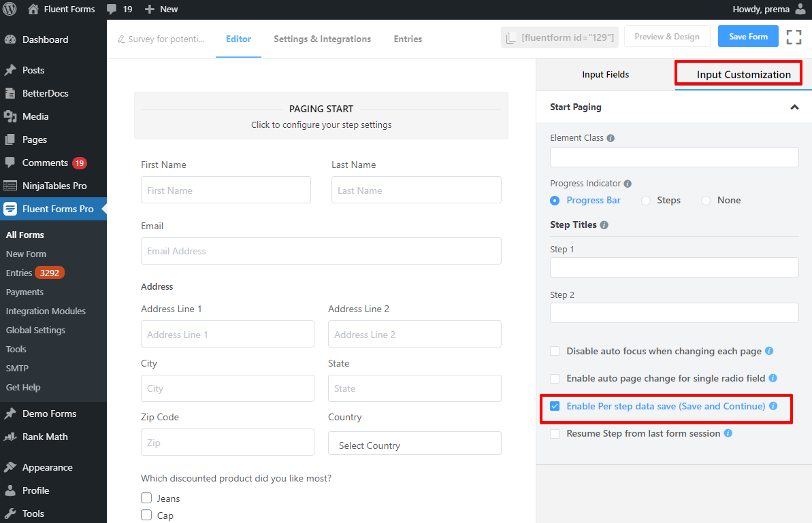This screenshot has width=812, height=523.
Task: Switch to Input Fields tab
Action: [605, 75]
